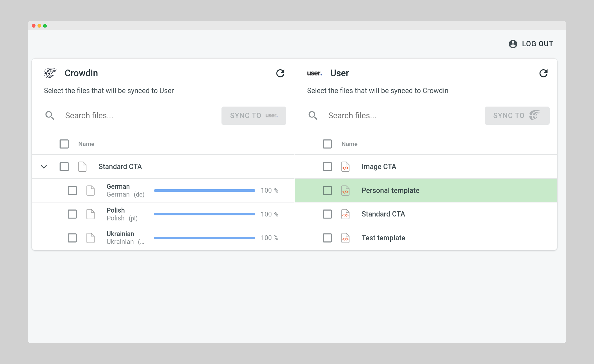Click German translation progress bar
Image resolution: width=594 pixels, height=364 pixels.
tap(205, 190)
